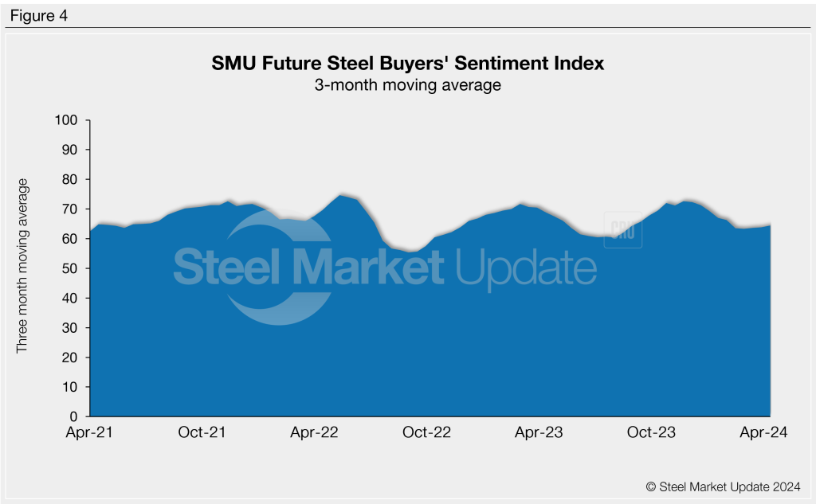Click the 0 value at the y-axis base
The width and height of the screenshot is (816, 504).
click(73, 416)
